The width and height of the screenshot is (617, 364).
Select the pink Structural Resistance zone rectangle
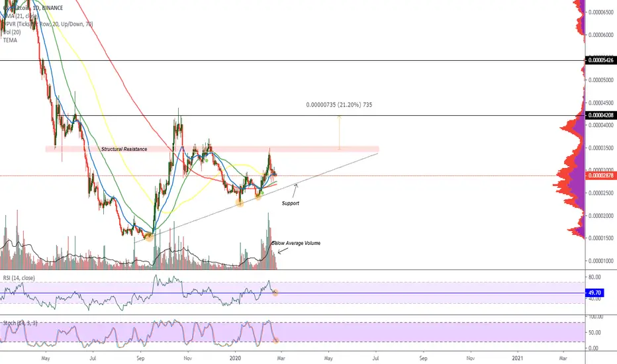point(212,149)
